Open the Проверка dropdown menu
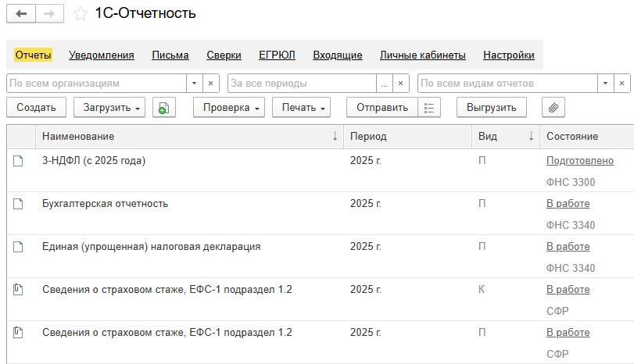Viewport: 634px width, 364px height. [229, 108]
